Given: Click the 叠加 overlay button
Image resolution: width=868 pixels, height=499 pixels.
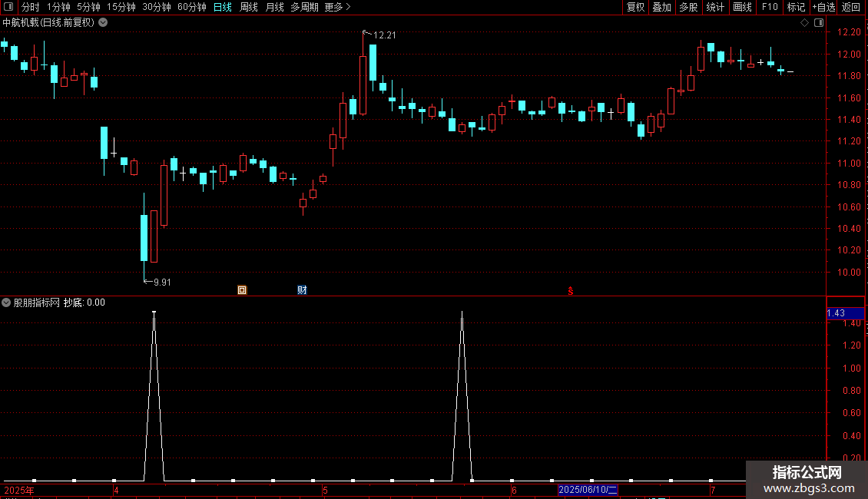Looking at the screenshot, I should 662,7.
